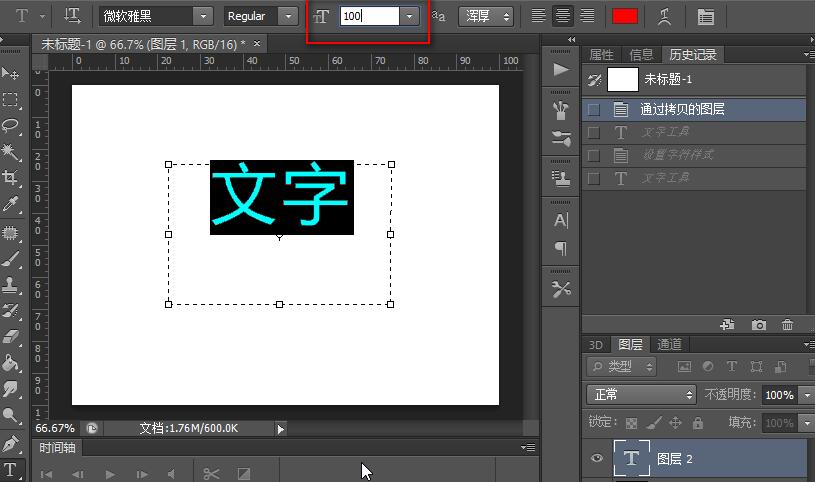815x482 pixels.
Task: Open the red text color swatch
Action: coord(625,16)
